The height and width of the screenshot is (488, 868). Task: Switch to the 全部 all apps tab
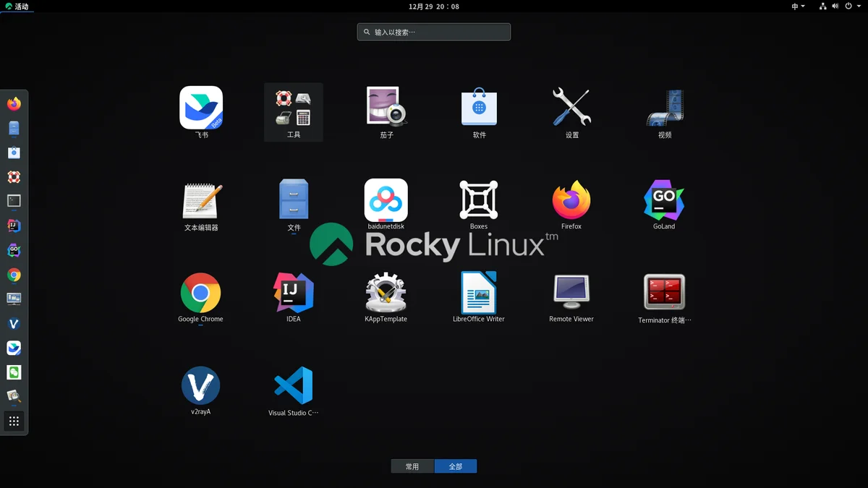(x=456, y=466)
